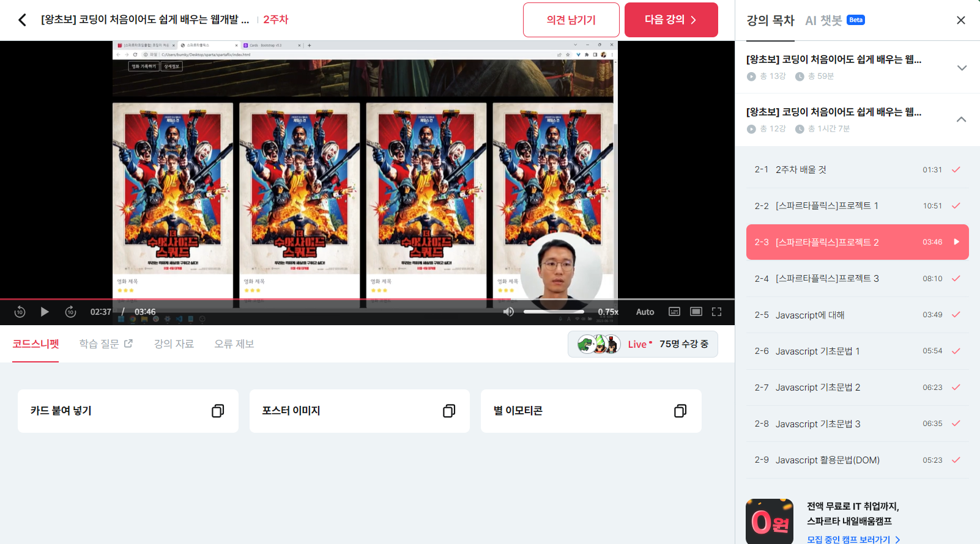Click the 02:37 current time text

click(x=101, y=312)
